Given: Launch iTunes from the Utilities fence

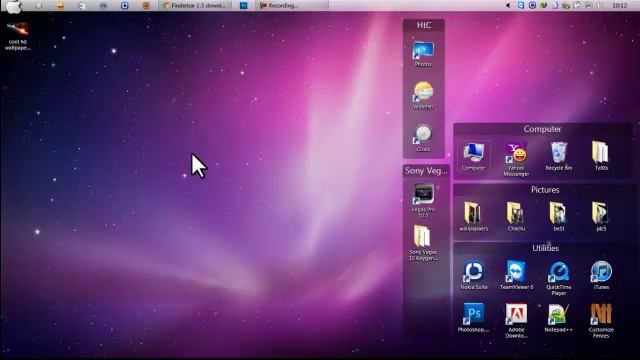Looking at the screenshot, I should pyautogui.click(x=601, y=276).
